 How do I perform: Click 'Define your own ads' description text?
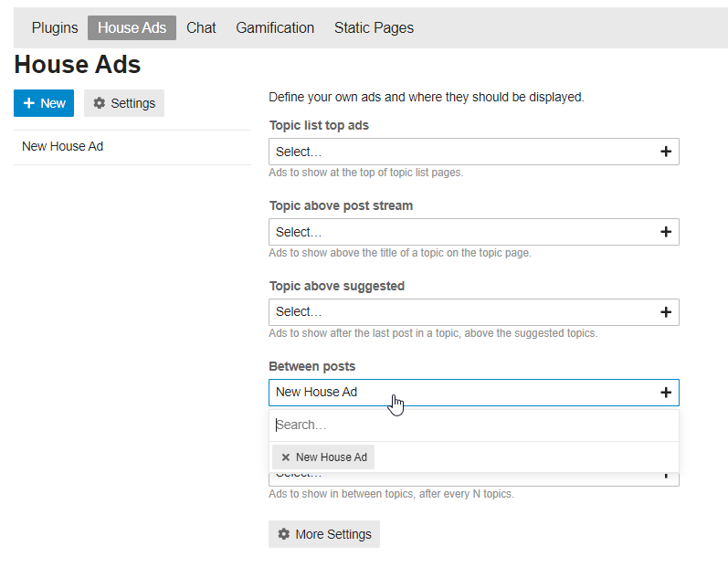point(427,98)
